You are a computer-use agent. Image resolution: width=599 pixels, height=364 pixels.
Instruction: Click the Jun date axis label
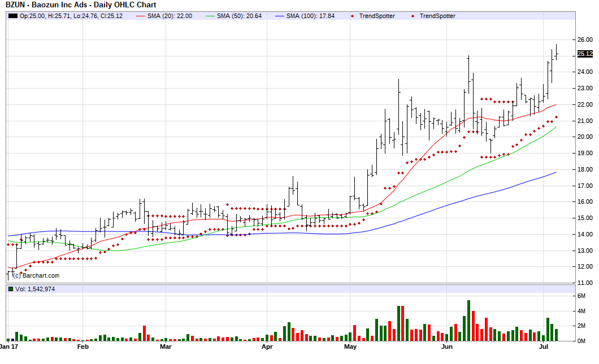(446, 347)
